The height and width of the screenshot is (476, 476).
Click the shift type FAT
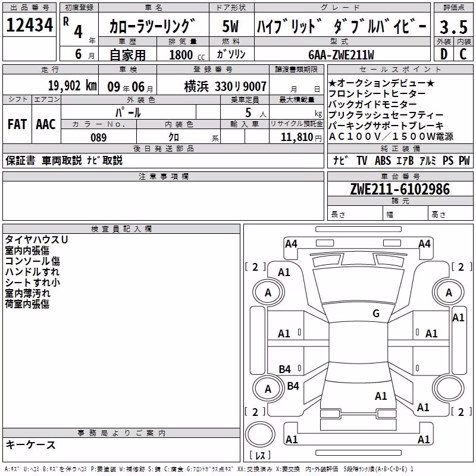(17, 124)
